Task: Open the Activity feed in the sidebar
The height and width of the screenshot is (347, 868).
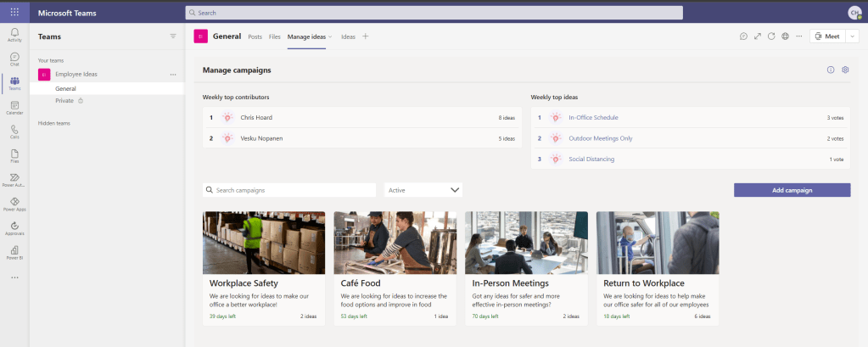Action: point(14,34)
